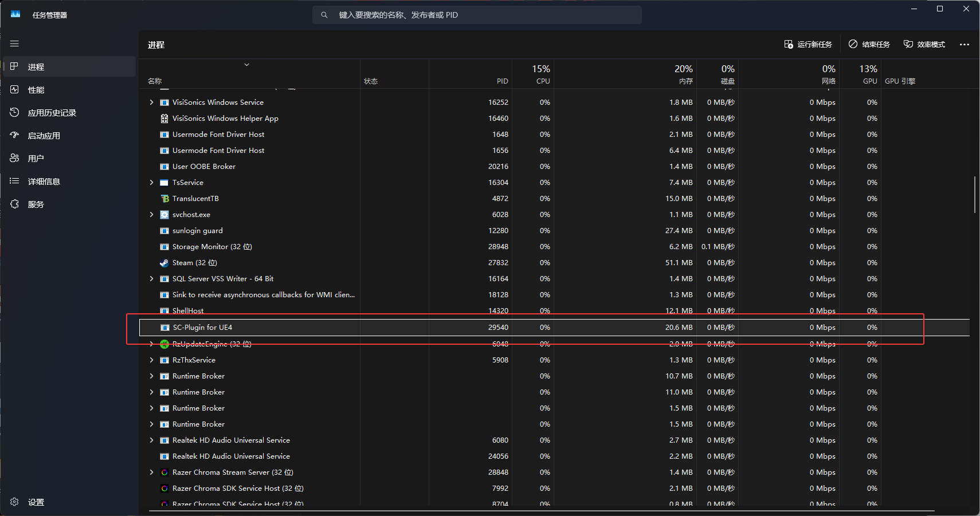The width and height of the screenshot is (980, 516).
Task: Click the User OOBE Broker process icon
Action: tap(164, 167)
